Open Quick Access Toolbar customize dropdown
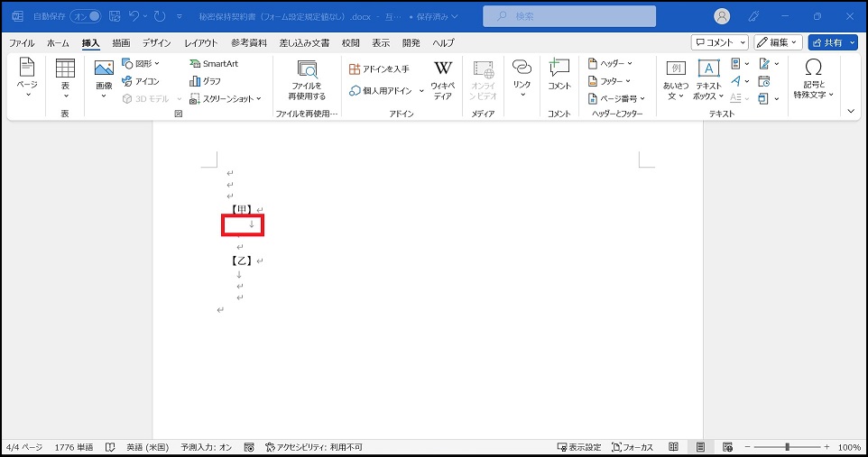The height and width of the screenshot is (457, 868). (180, 16)
